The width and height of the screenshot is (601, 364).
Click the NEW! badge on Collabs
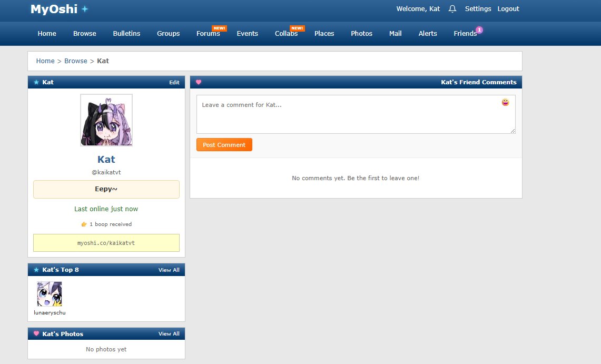298,28
